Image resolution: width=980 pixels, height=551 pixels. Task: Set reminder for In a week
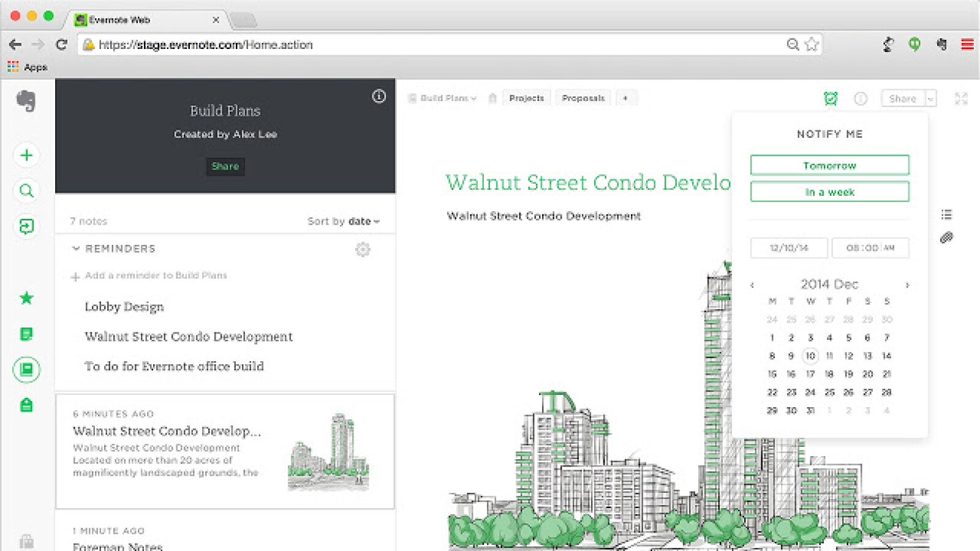coord(830,192)
